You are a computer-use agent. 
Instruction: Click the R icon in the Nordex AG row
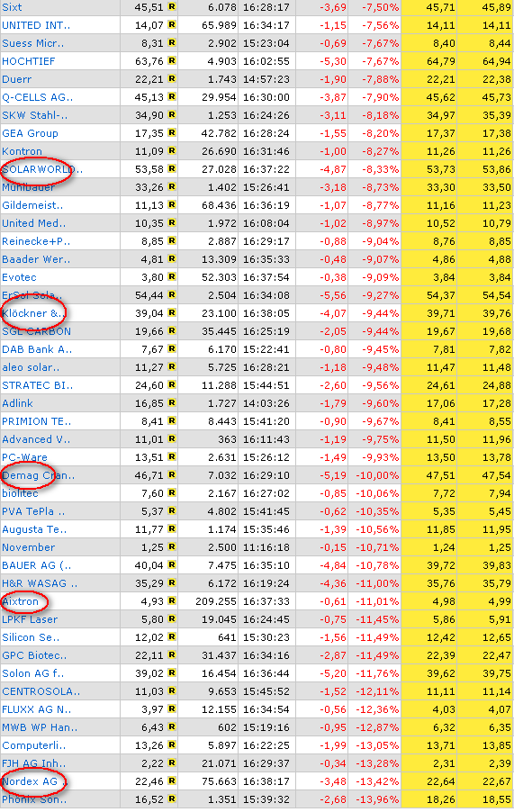pyautogui.click(x=172, y=780)
